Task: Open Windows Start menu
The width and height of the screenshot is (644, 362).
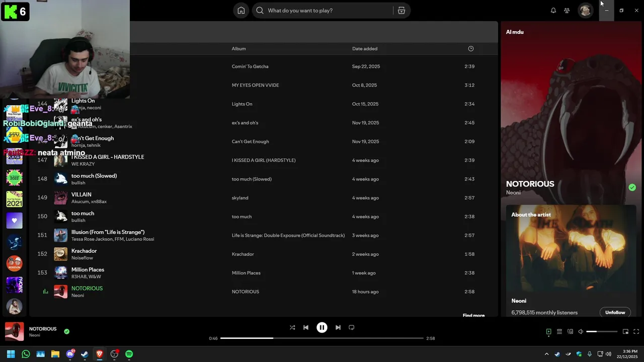Action: coord(11,354)
